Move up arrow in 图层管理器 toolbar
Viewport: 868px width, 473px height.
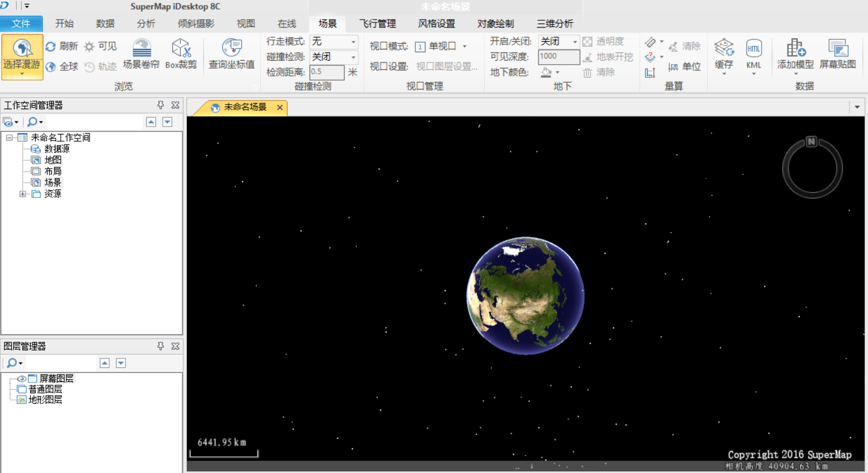(x=105, y=363)
